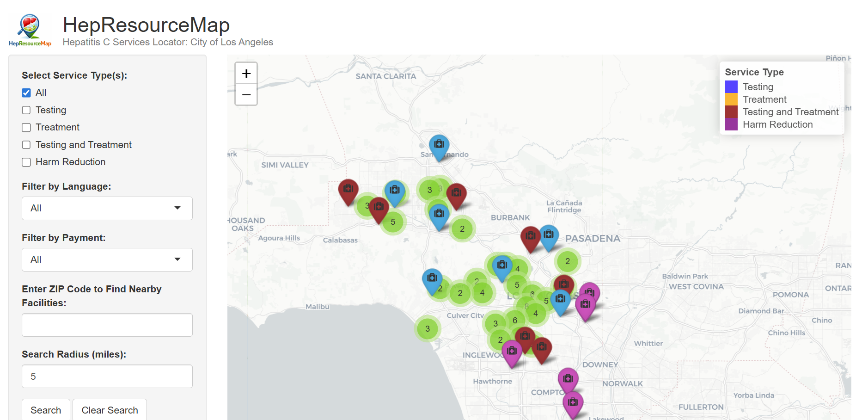Click the Search Radius miles field
Viewport: 868px width, 420px height.
107,377
